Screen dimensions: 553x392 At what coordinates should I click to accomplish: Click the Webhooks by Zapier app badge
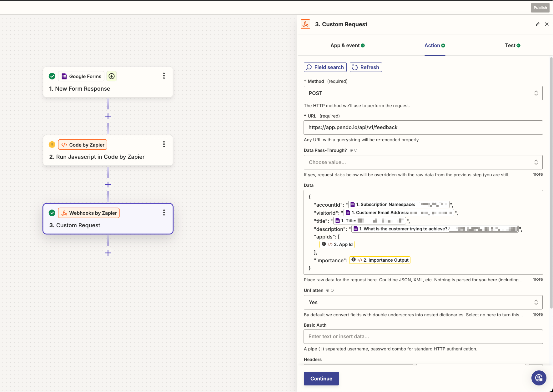click(89, 213)
